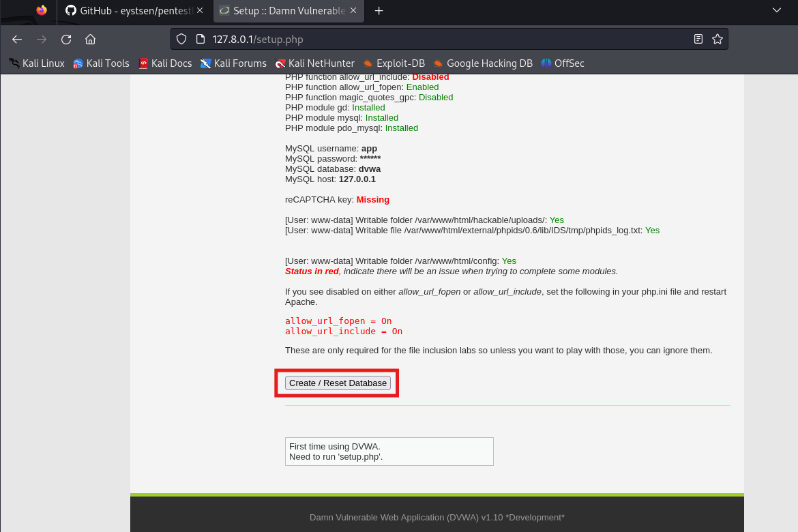
Task: Click the Create / Reset Database button
Action: (338, 383)
